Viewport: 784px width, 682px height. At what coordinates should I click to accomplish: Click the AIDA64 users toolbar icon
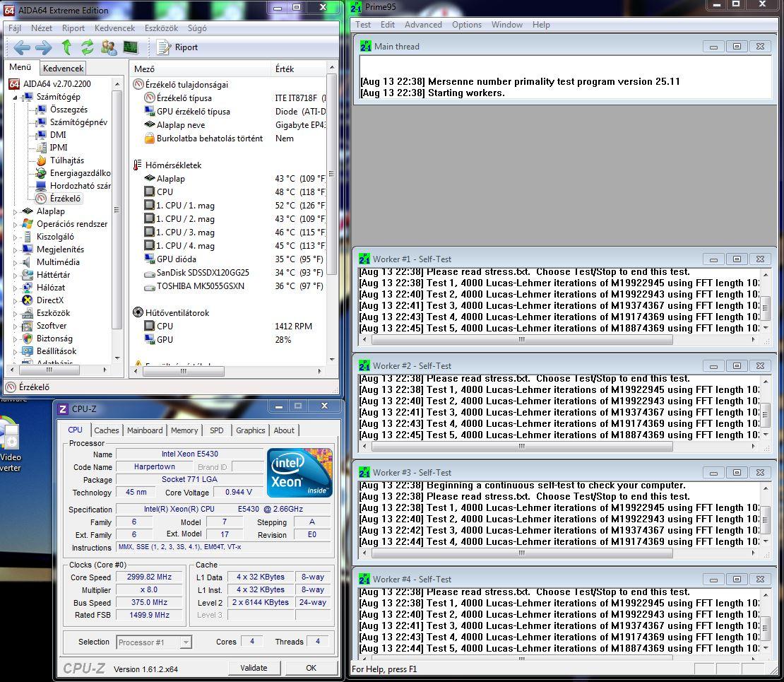[109, 47]
